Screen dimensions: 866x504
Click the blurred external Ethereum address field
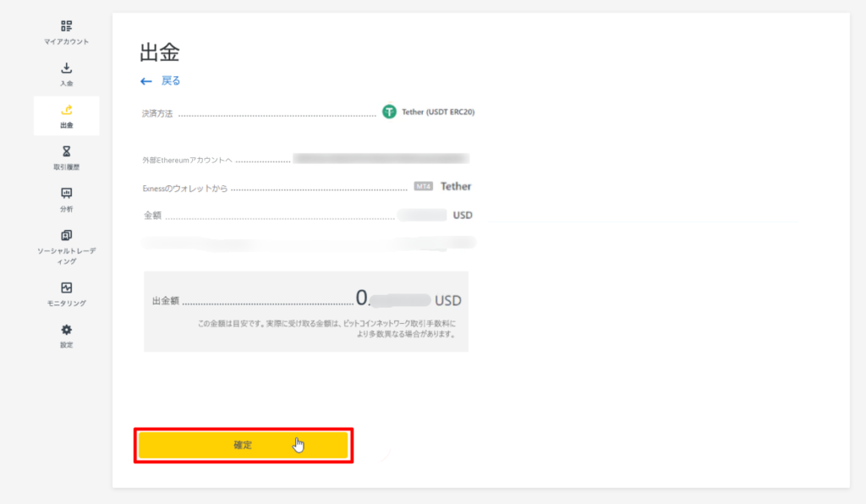[x=381, y=159]
